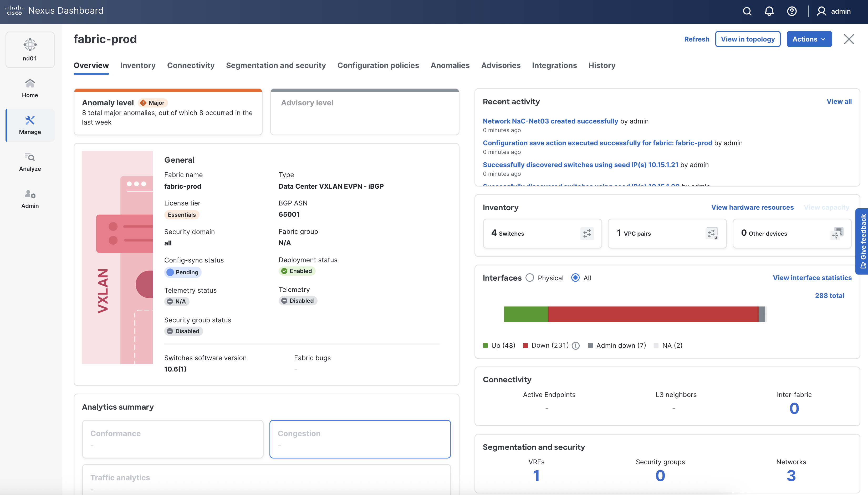Screen dimensions: 868x495
Task: Open the Actions dropdown menu
Action: point(809,39)
